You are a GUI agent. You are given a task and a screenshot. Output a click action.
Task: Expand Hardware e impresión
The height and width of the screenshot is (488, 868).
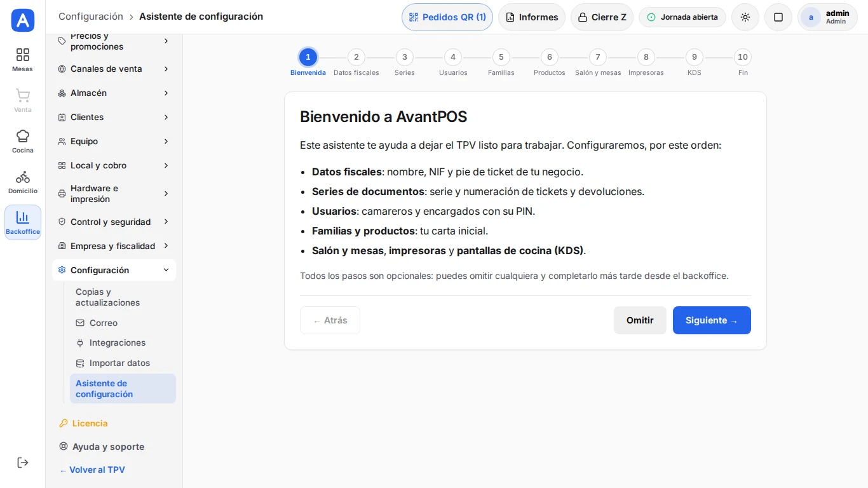click(114, 194)
